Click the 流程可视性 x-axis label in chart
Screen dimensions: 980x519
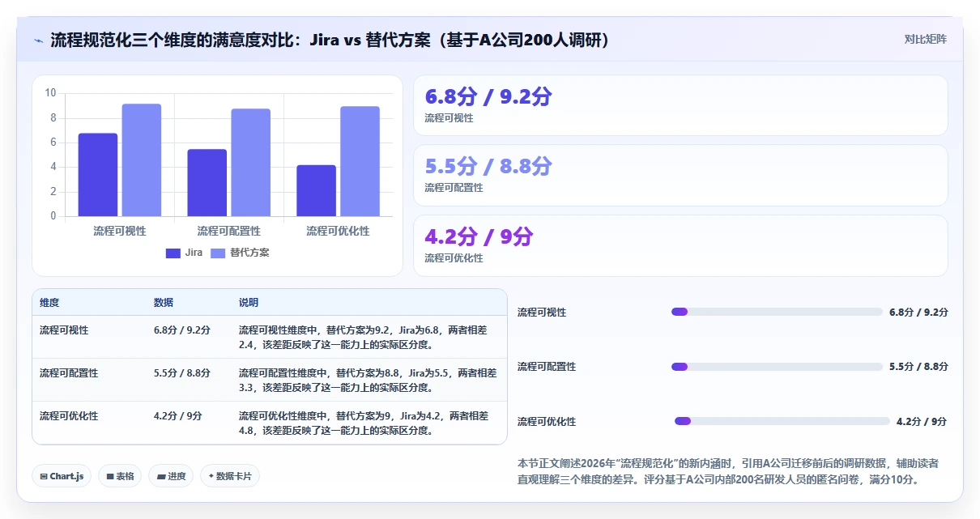pos(120,231)
